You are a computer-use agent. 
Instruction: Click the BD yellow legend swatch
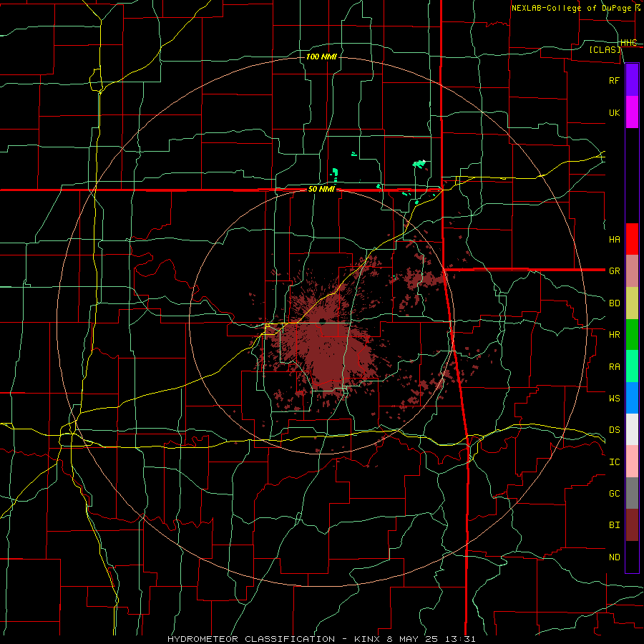point(632,303)
